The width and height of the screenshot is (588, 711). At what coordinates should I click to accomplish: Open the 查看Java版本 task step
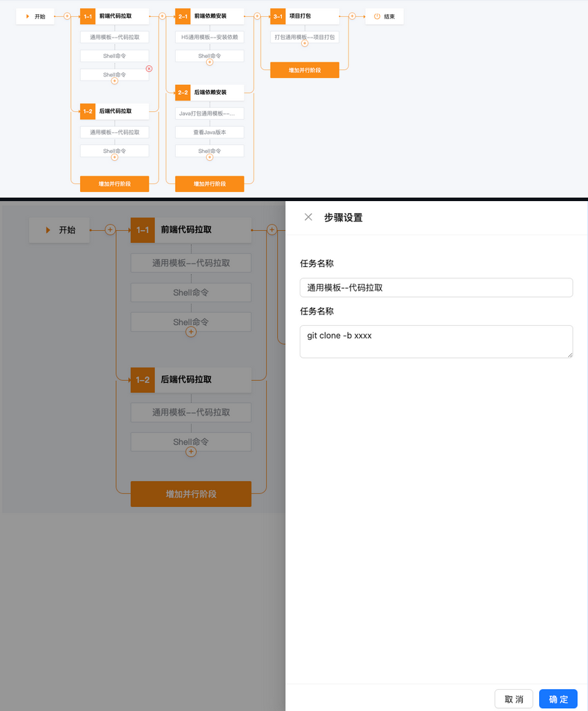(x=210, y=132)
